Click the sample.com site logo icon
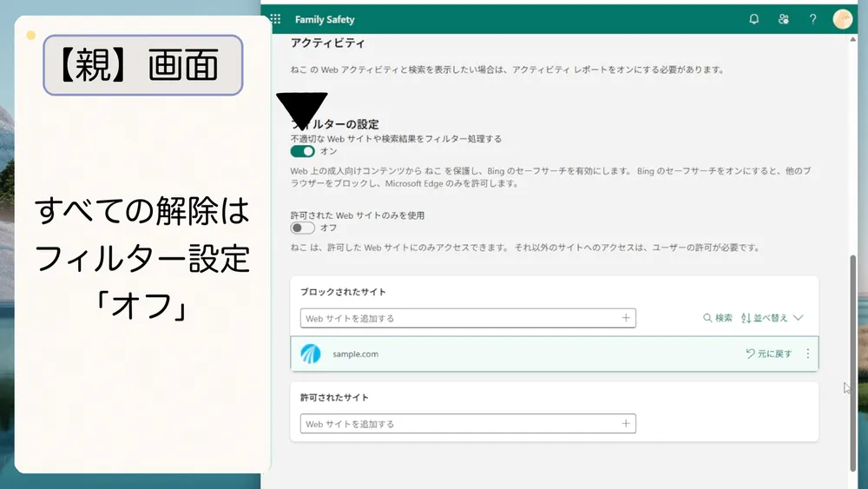Viewport: 868px width, 489px height. click(311, 354)
